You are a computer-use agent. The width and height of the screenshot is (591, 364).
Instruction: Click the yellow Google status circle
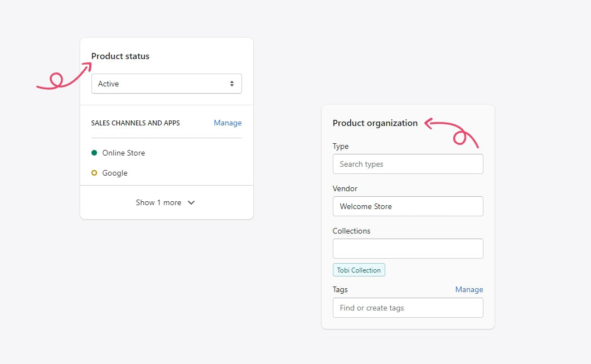point(94,173)
